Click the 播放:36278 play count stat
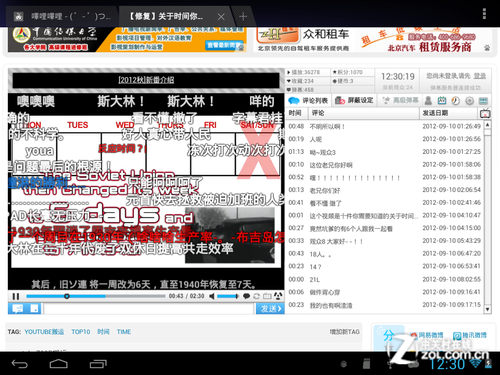Image resolution: width=500 pixels, height=375 pixels. click(304, 72)
